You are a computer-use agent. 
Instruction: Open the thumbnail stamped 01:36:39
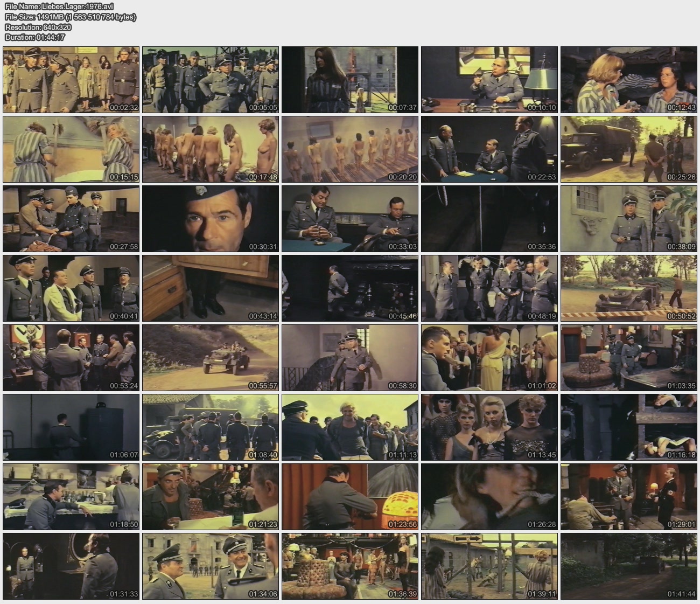(350, 566)
